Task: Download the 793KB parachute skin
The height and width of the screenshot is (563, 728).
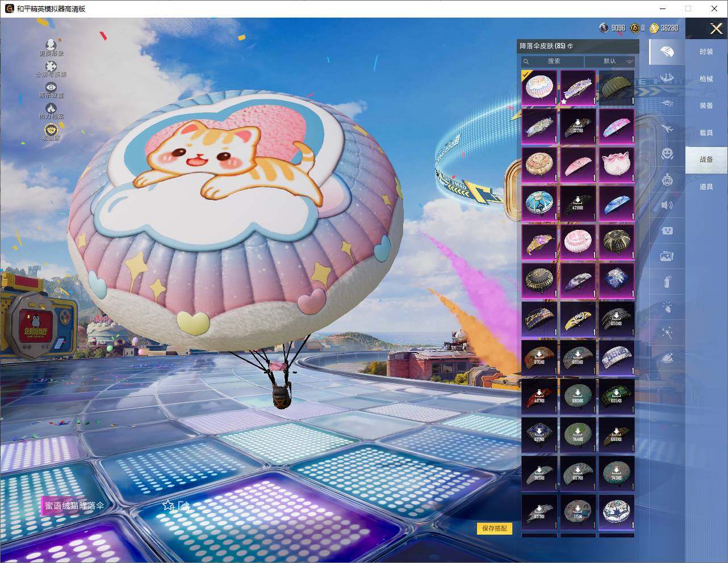Action: coord(539,473)
